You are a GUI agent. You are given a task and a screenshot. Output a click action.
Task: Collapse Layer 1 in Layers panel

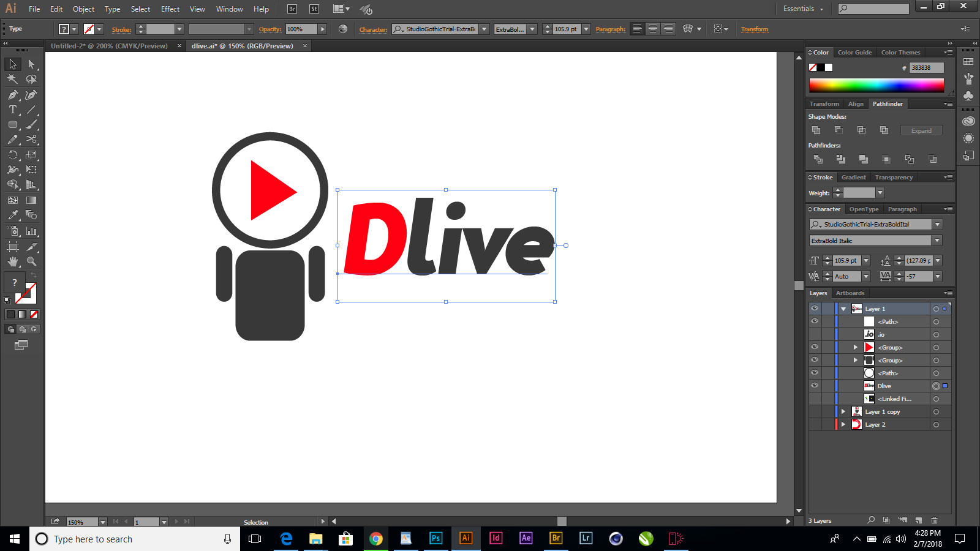tap(845, 309)
